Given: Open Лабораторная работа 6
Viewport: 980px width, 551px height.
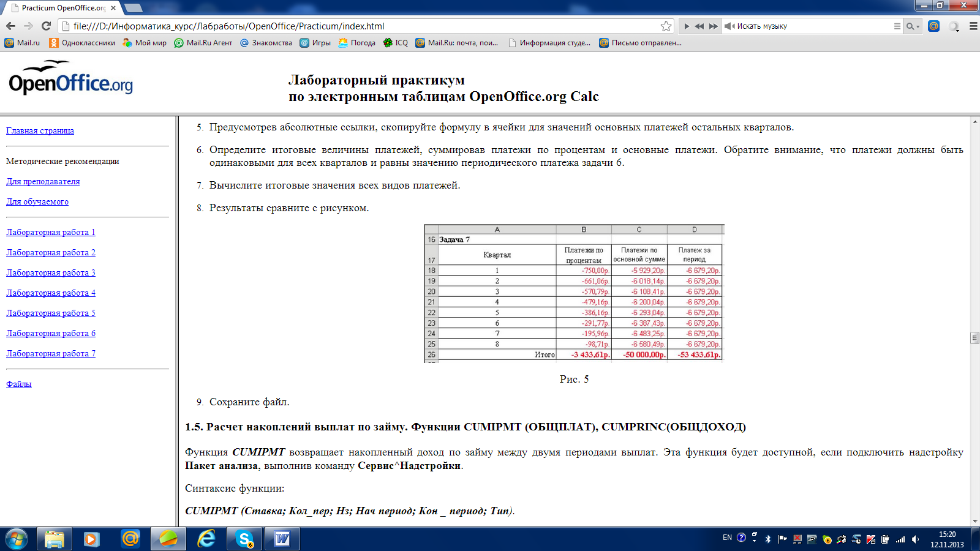Looking at the screenshot, I should [x=51, y=333].
